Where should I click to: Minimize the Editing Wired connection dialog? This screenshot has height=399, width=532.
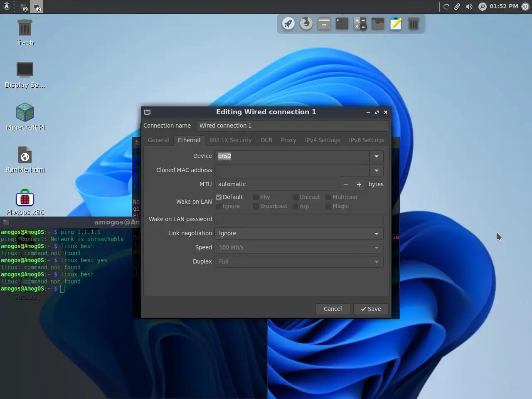tap(368, 112)
